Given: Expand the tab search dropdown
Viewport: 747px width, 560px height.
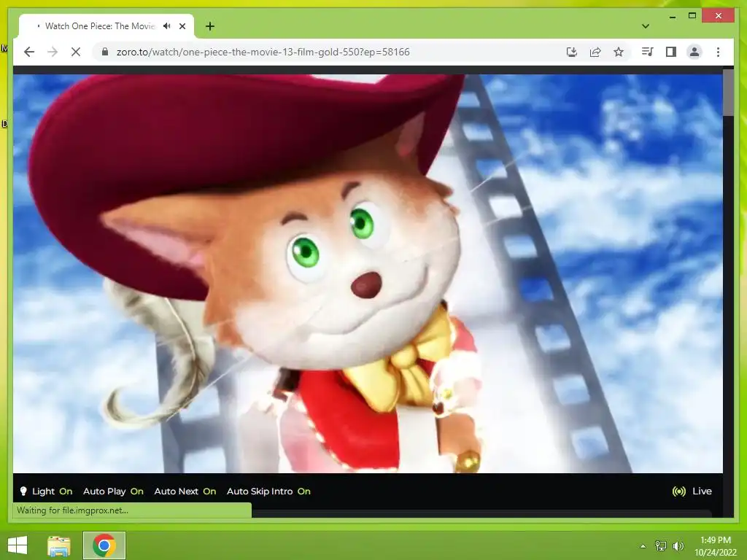Looking at the screenshot, I should [646, 26].
